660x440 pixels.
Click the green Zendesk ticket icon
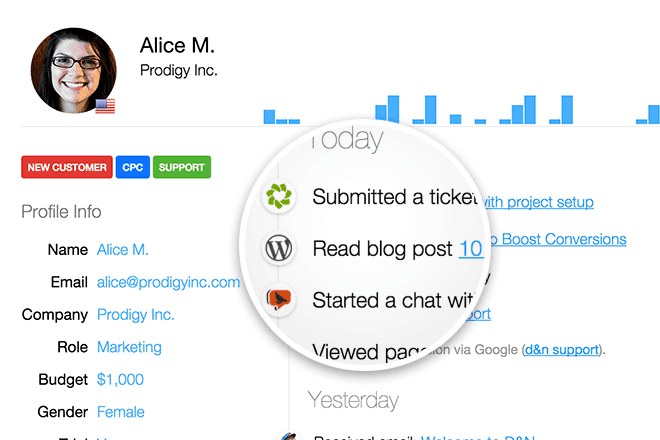coord(278,196)
